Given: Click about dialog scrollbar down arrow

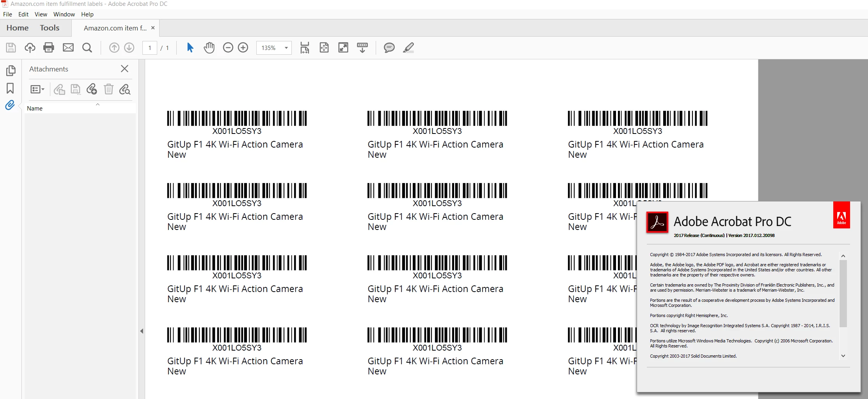Looking at the screenshot, I should coord(843,356).
